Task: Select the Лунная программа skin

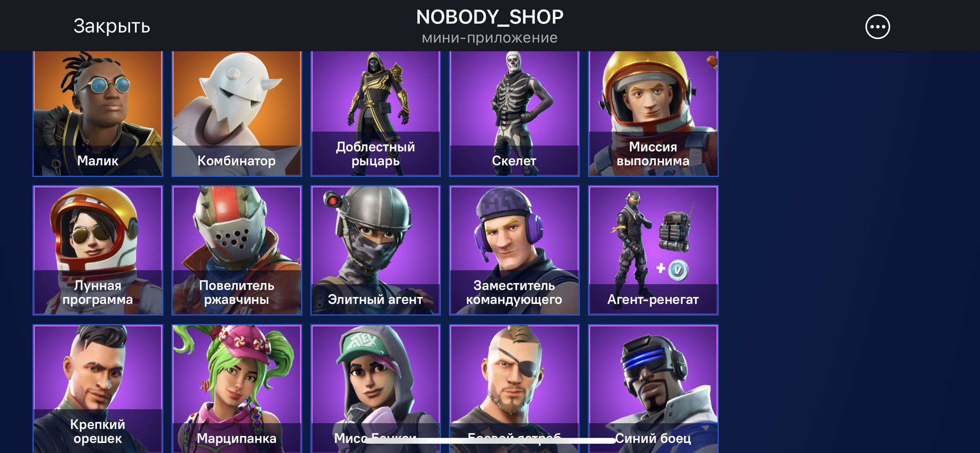Action: pos(98,250)
